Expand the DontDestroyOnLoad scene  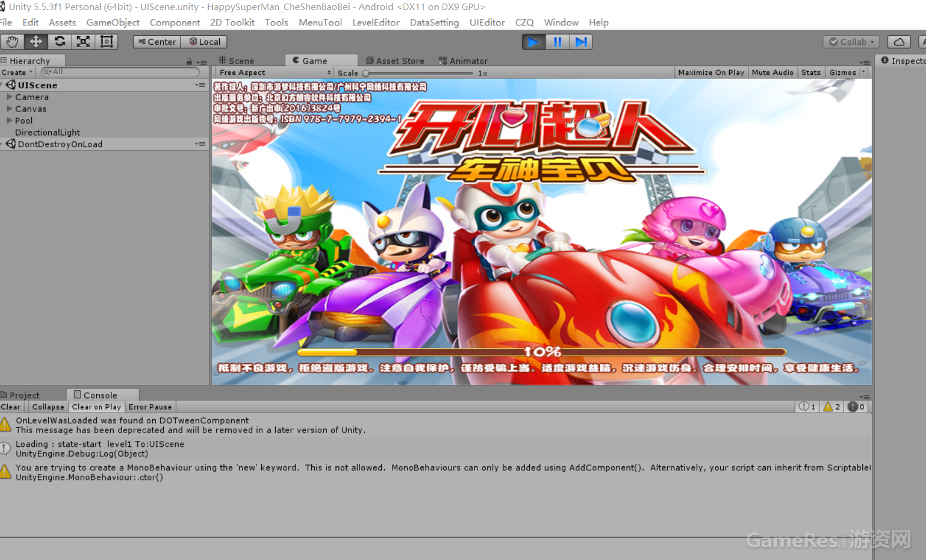pyautogui.click(x=2, y=144)
